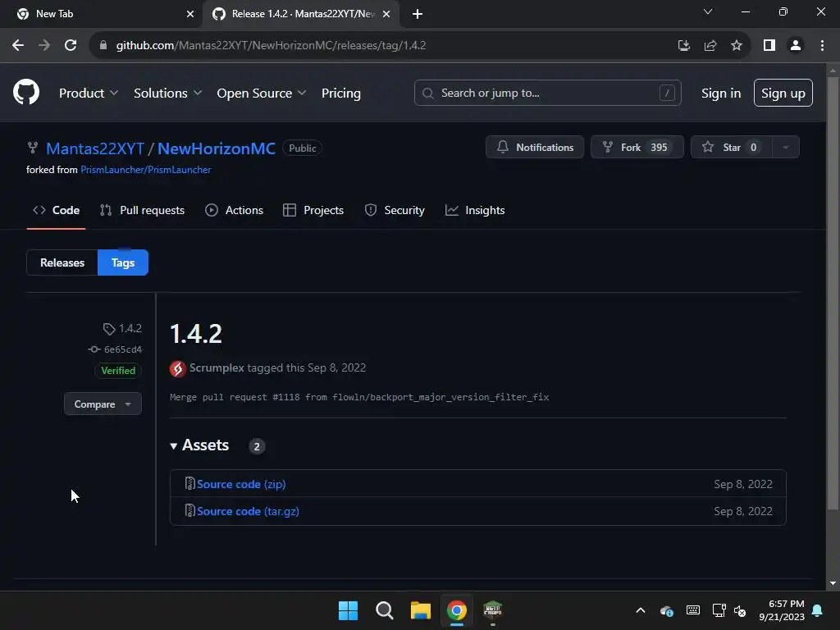840x630 pixels.
Task: Click the Source code (tar.gz) file icon
Action: pyautogui.click(x=189, y=510)
